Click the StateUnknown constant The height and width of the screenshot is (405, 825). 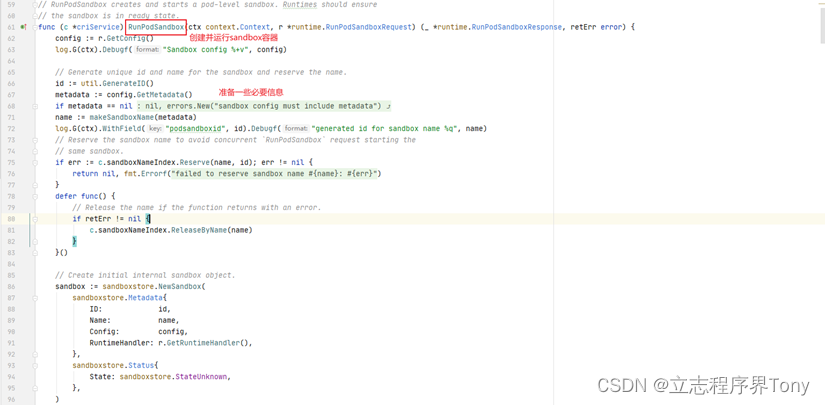202,377
